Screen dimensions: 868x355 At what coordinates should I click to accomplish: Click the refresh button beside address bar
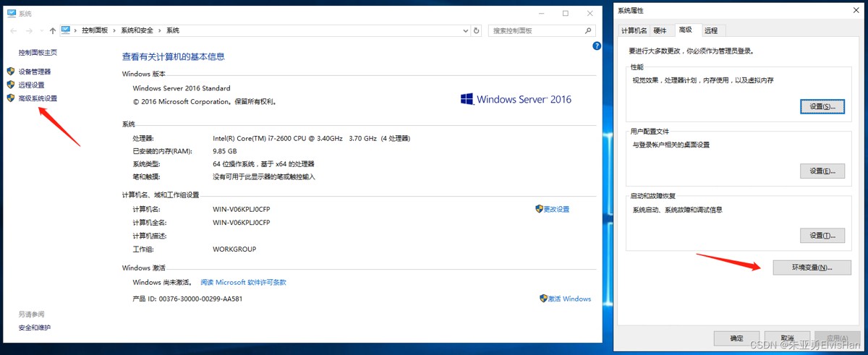pos(476,30)
